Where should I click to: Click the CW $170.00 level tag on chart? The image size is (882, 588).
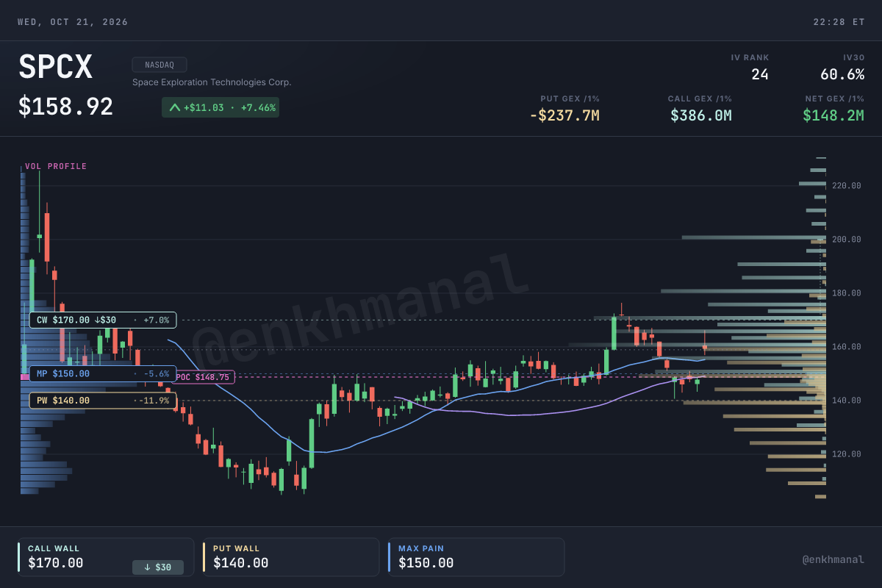pos(103,320)
